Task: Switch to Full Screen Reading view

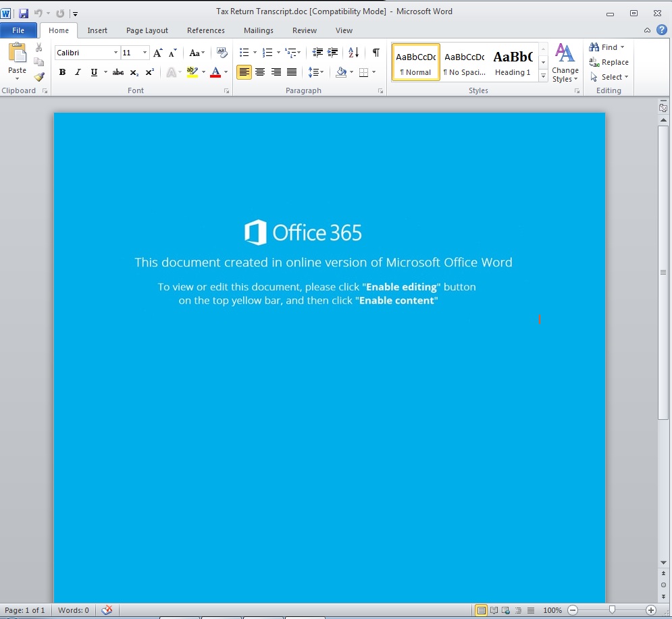Action: pyautogui.click(x=494, y=610)
